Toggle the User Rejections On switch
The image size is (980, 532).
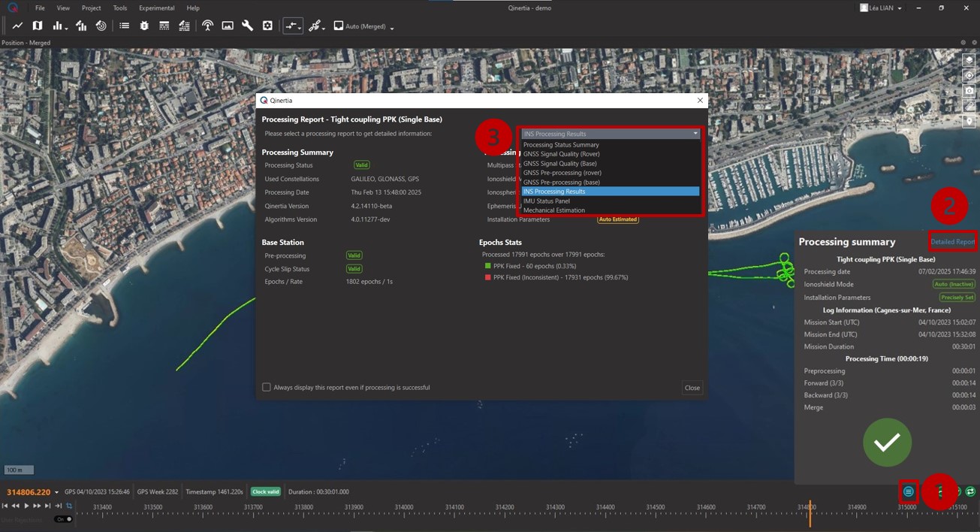tap(65, 519)
